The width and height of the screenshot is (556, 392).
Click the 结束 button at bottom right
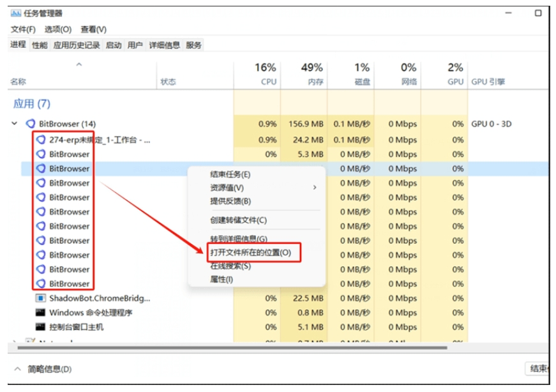click(537, 368)
